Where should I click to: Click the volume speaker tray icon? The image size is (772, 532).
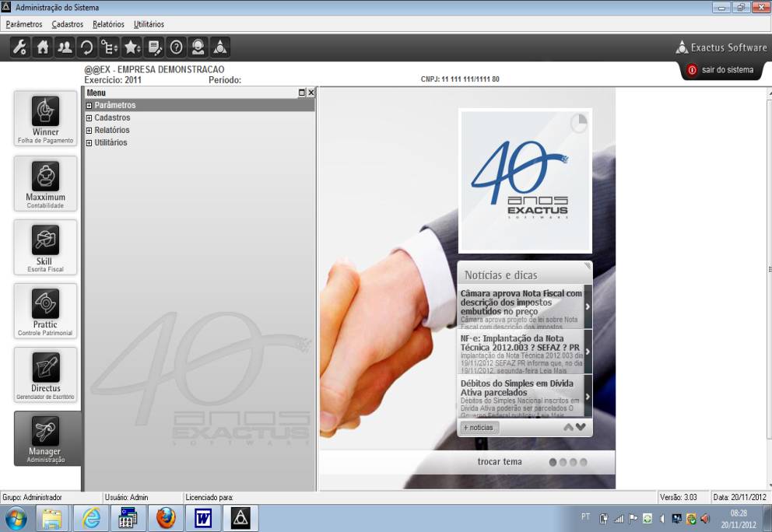point(705,518)
